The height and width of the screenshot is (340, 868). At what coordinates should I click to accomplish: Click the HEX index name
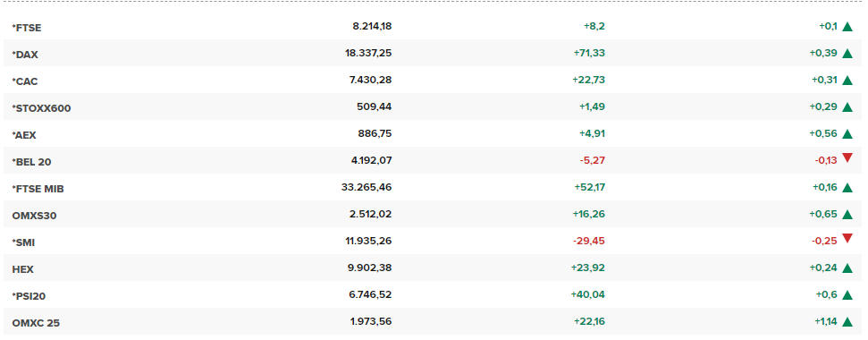(22, 269)
